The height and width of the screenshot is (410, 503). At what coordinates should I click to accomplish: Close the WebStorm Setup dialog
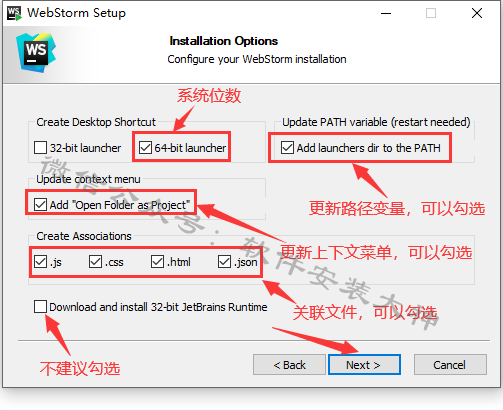click(477, 13)
